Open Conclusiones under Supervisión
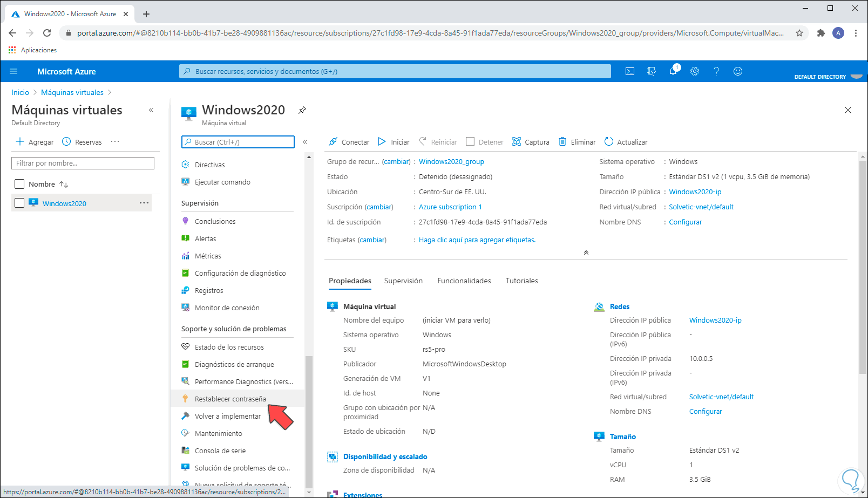 click(215, 221)
